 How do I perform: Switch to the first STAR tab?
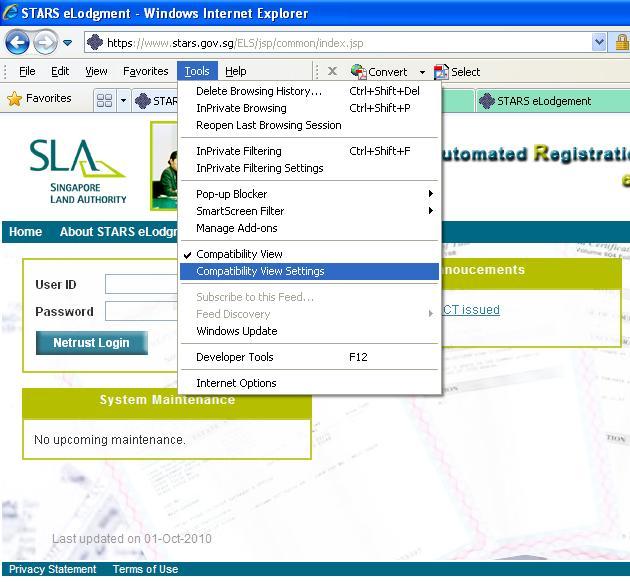pos(156,100)
